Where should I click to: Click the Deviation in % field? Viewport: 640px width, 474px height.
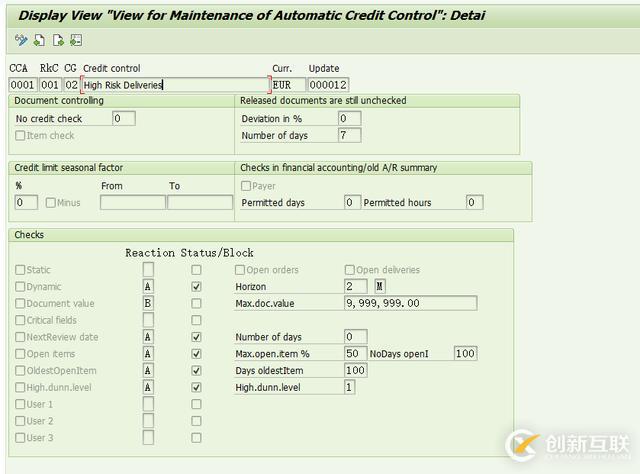(x=350, y=118)
